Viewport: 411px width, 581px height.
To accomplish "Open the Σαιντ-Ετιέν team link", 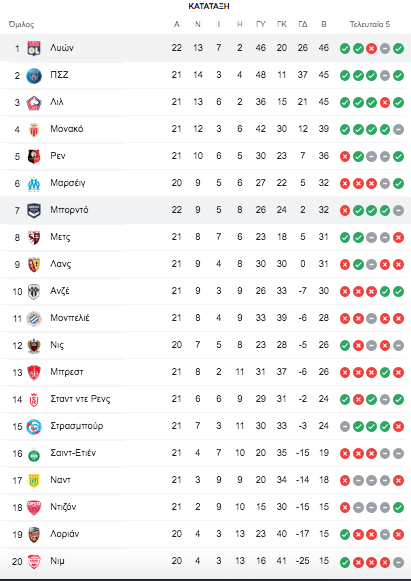I will click(73, 453).
